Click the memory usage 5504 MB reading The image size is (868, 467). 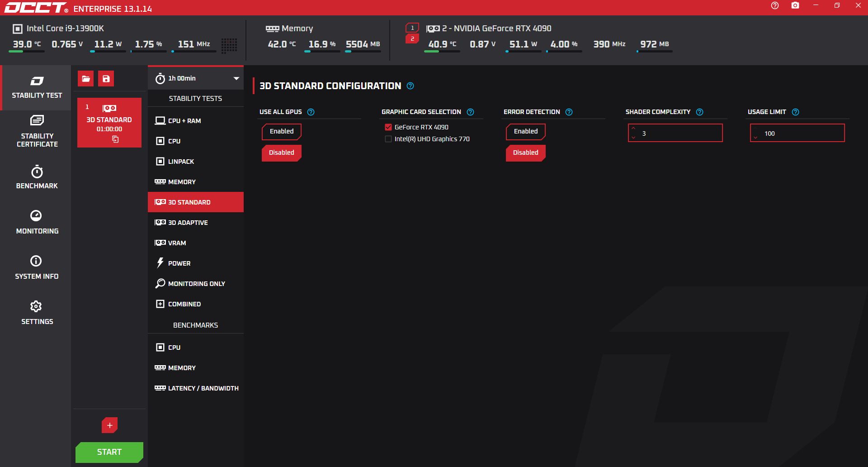(363, 44)
